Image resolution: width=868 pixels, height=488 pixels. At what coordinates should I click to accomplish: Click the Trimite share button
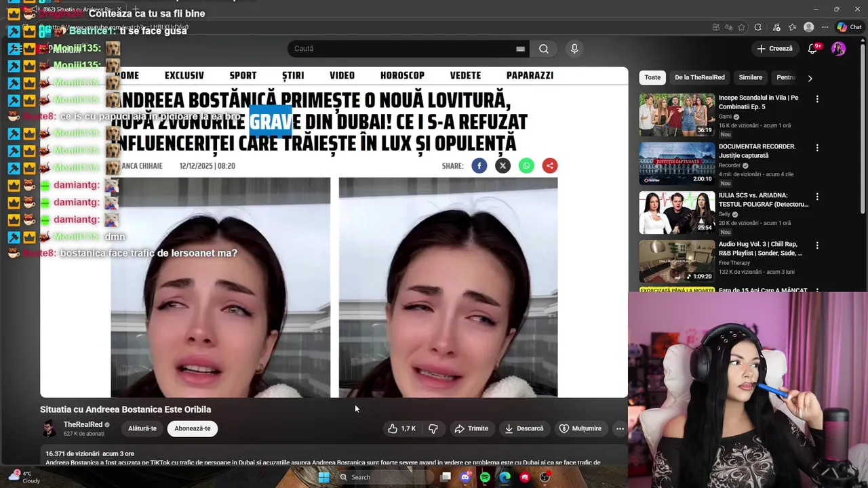(x=471, y=428)
